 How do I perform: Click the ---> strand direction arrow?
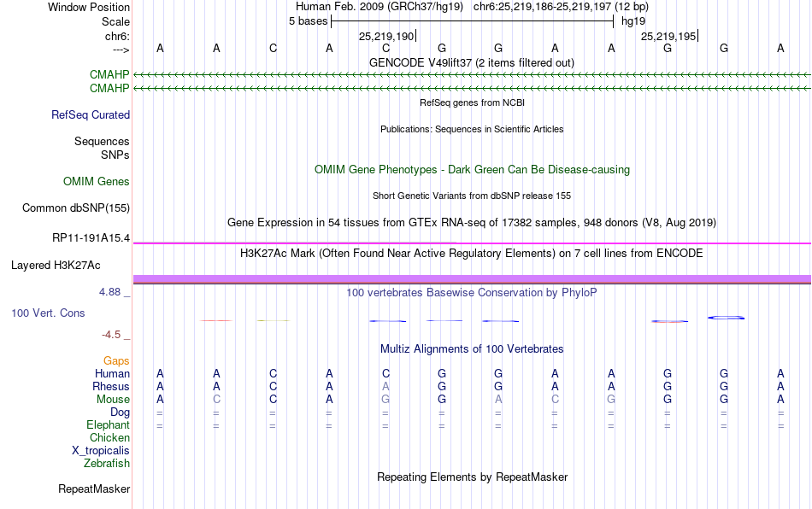click(121, 50)
